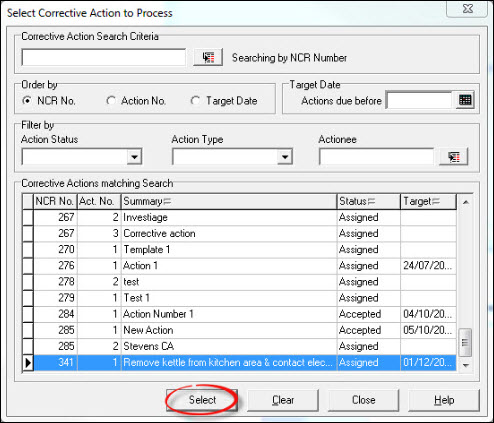Open the Actionee lookup icon

point(454,157)
